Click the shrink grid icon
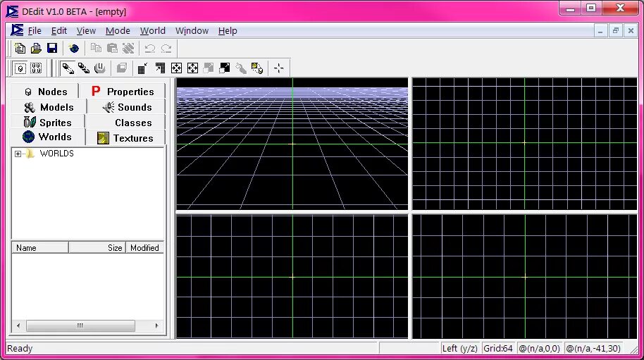Image resolution: width=644 pixels, height=360 pixels. 143,68
